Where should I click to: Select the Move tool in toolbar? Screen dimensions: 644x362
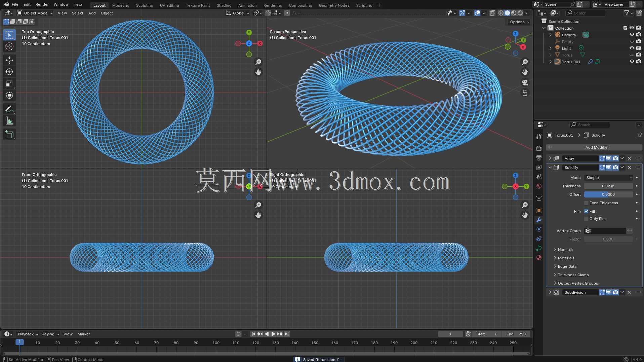[9, 60]
